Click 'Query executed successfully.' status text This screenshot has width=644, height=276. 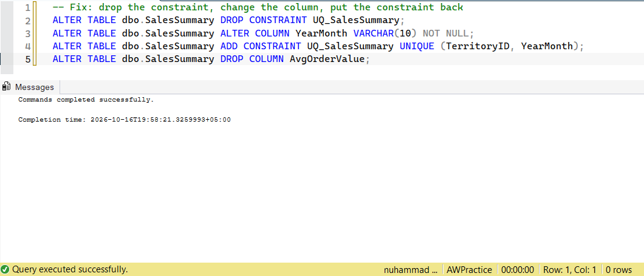point(70,269)
